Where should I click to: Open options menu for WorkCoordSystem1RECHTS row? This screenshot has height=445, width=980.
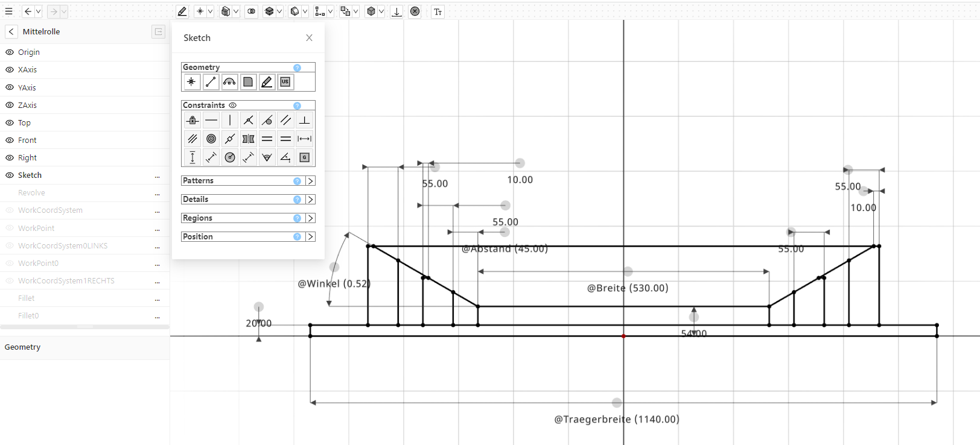(157, 281)
